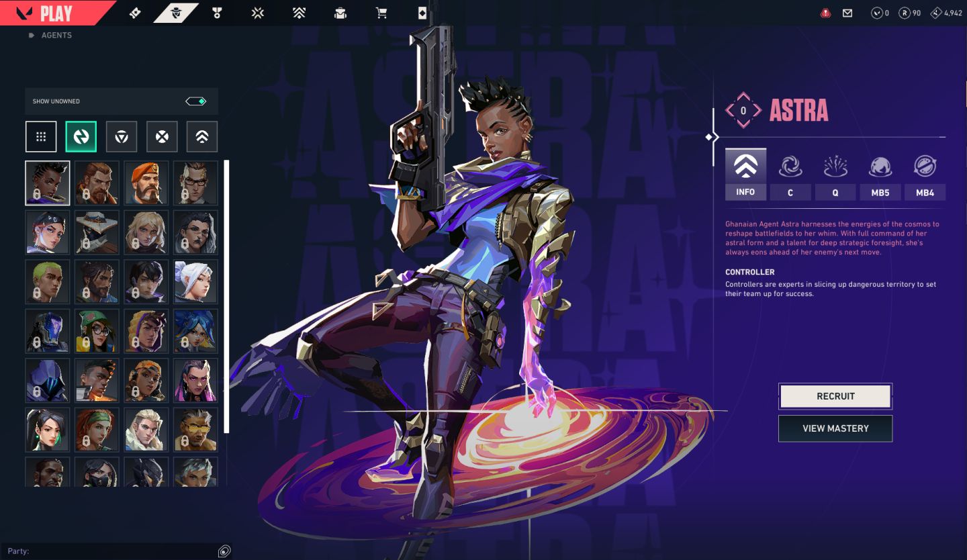Click the Radianite Points balance showing 90
The height and width of the screenshot is (560, 967).
click(x=911, y=13)
